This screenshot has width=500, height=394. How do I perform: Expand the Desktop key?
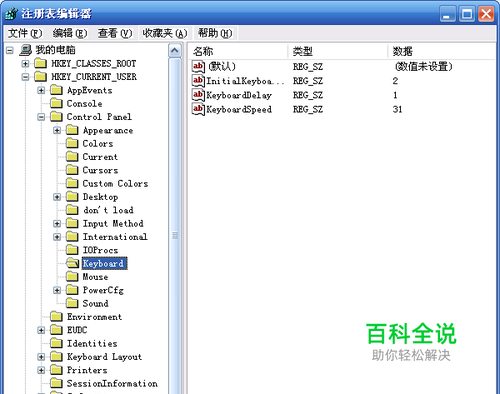point(57,197)
